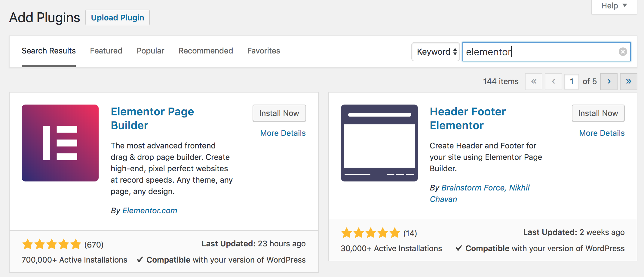
Task: View More Details for Elementor Page Builder
Action: pyautogui.click(x=283, y=133)
